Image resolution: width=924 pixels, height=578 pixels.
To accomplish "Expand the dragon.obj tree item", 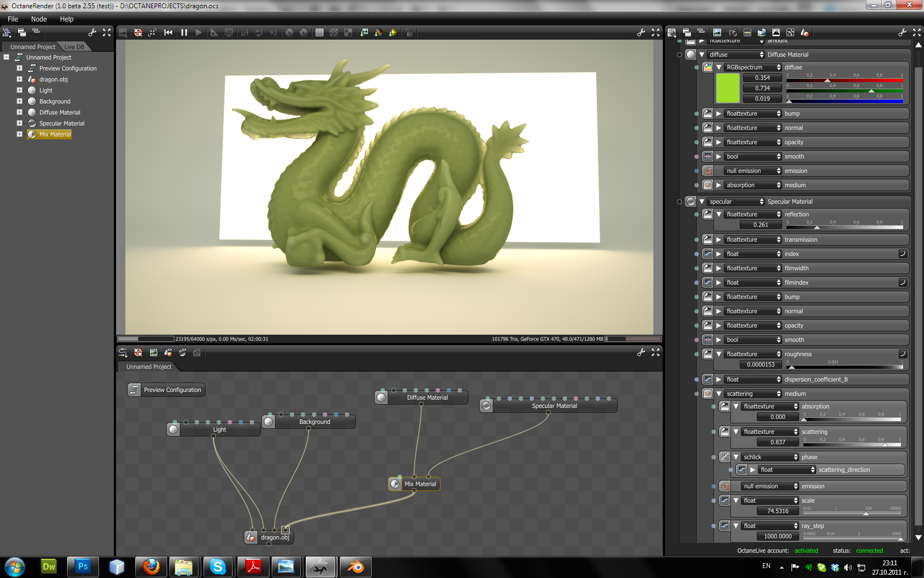I will (19, 79).
